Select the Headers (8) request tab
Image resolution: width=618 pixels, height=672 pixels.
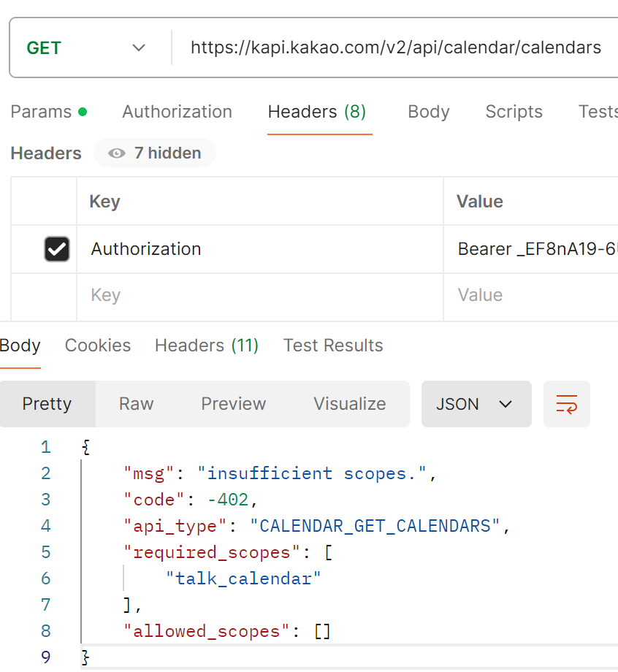click(x=317, y=112)
